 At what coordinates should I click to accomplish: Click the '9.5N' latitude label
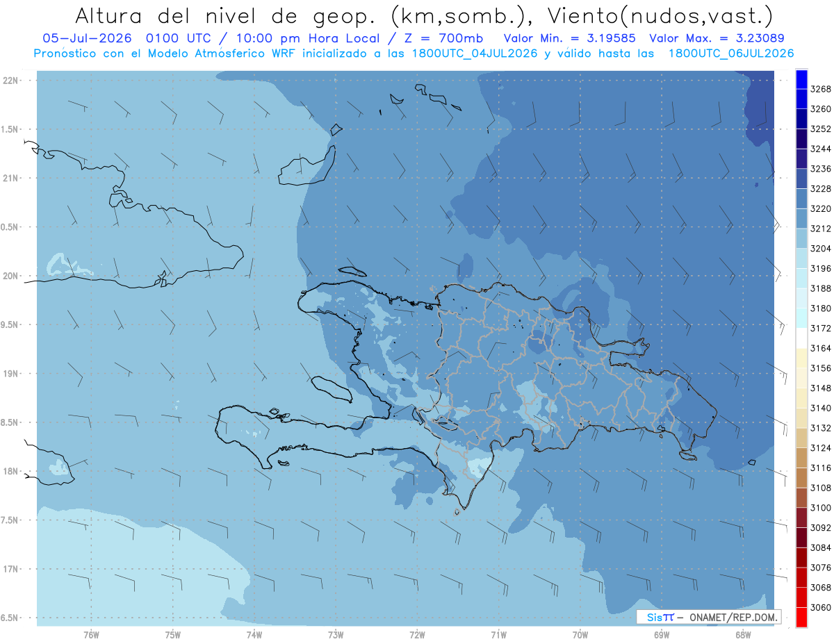[x=9, y=324]
